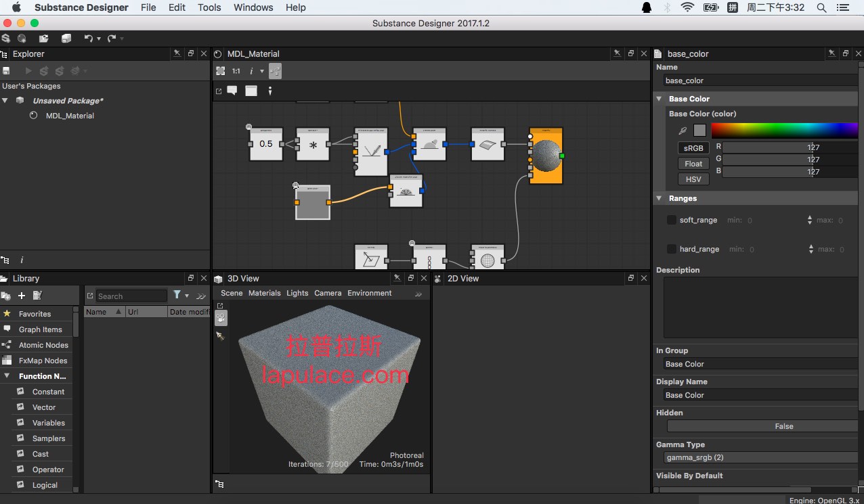This screenshot has width=864, height=504.
Task: Click the R channel slider
Action: point(790,147)
